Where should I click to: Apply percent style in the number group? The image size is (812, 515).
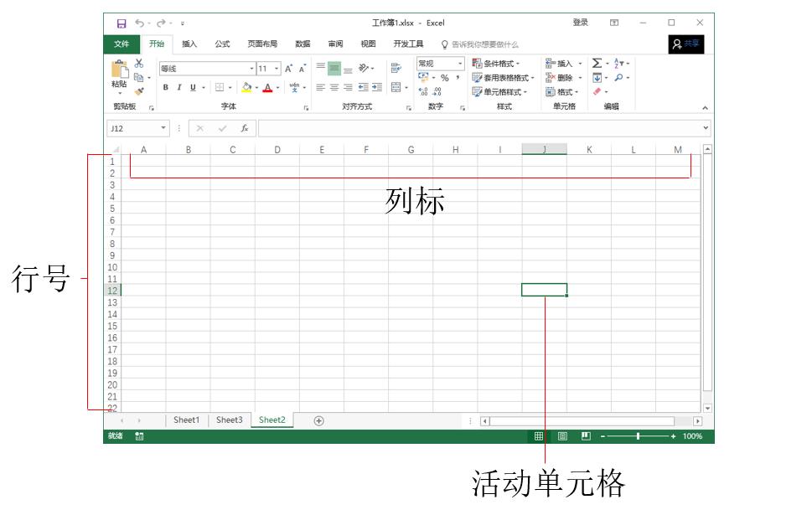click(x=445, y=77)
